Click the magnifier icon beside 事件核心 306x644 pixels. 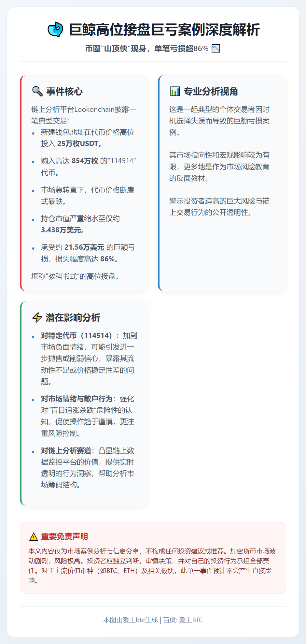37,91
